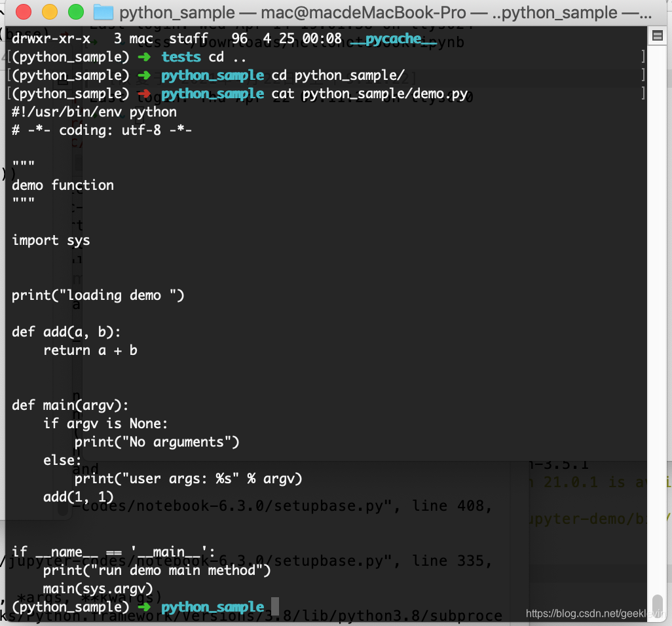672x626 pixels.
Task: Click the 'drwxr-xr-x' permissions text
Action: click(51, 39)
